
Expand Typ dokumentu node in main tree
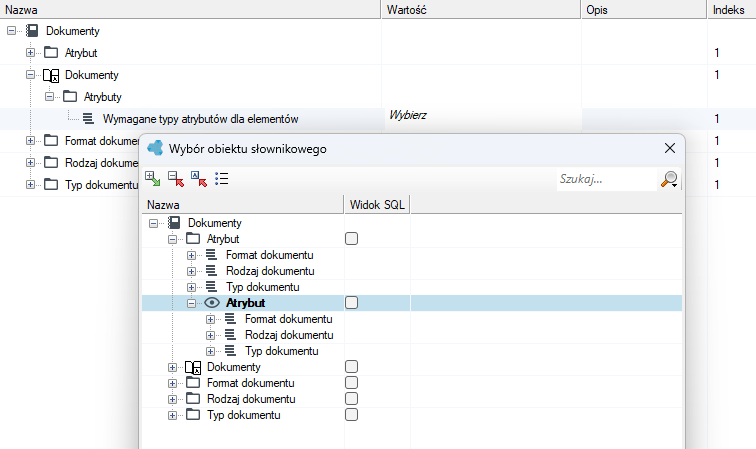(30, 185)
